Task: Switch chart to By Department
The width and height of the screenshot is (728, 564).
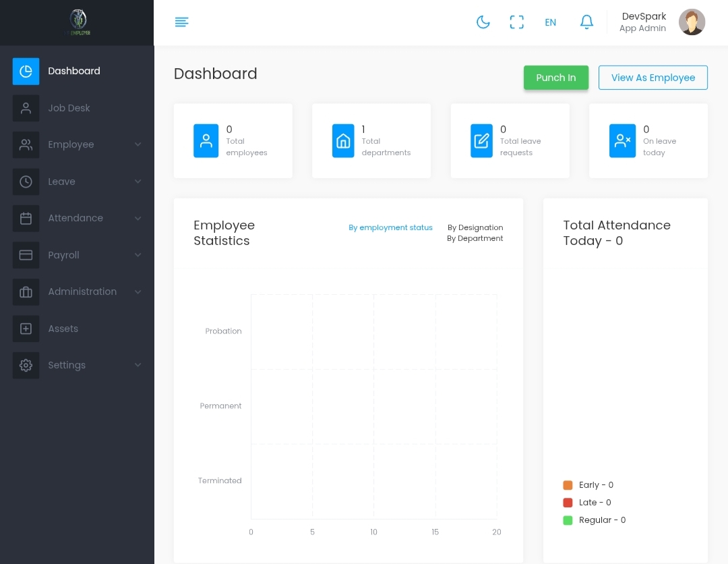Action: click(475, 238)
